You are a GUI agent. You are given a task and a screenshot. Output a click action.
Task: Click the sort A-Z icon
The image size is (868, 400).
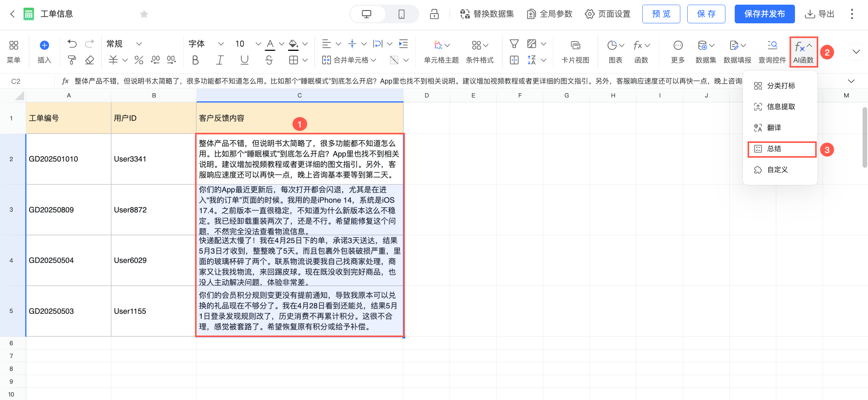532,60
